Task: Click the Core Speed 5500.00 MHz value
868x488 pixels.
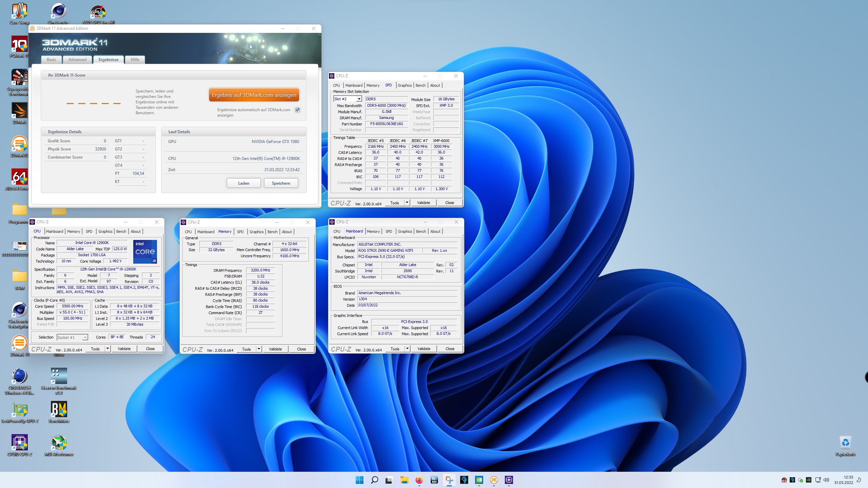Action: click(x=73, y=306)
